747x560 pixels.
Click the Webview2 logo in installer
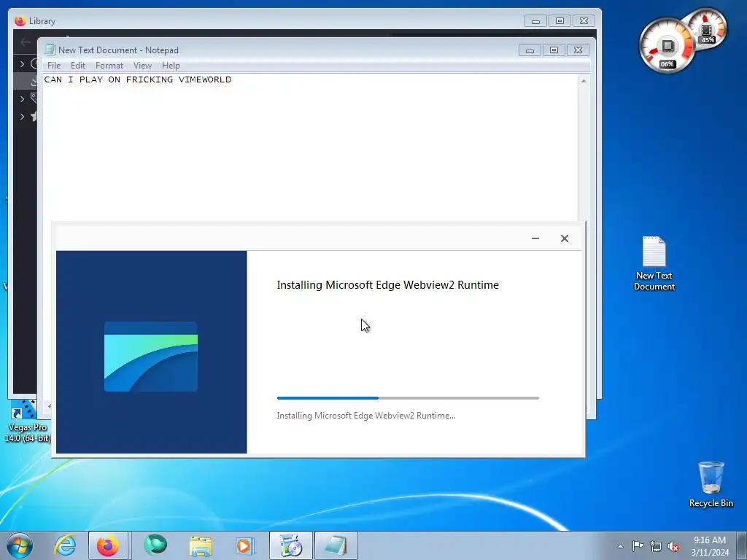pyautogui.click(x=150, y=357)
